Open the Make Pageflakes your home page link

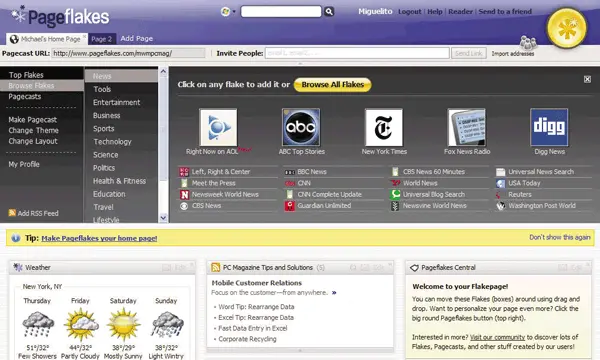[x=99, y=238]
